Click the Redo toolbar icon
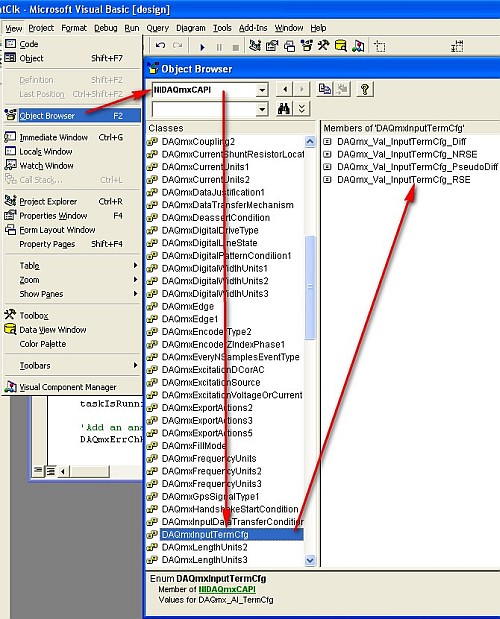The height and width of the screenshot is (619, 500). (x=177, y=46)
